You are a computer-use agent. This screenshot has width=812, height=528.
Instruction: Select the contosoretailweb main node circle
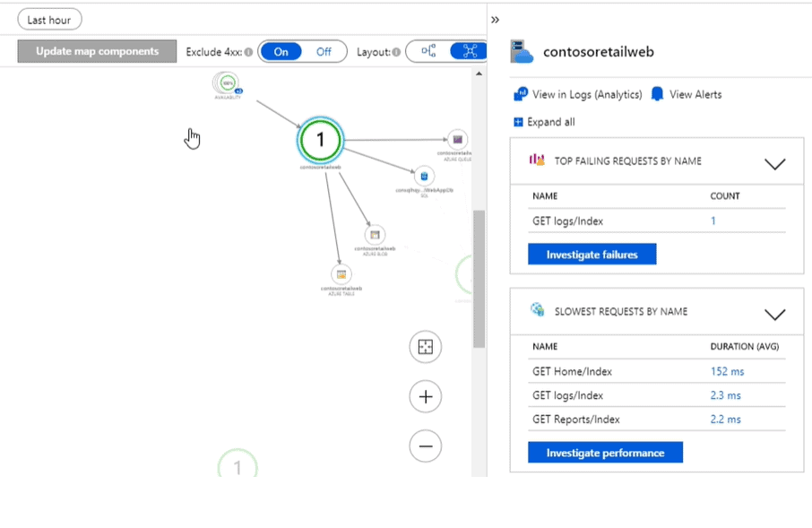[321, 140]
